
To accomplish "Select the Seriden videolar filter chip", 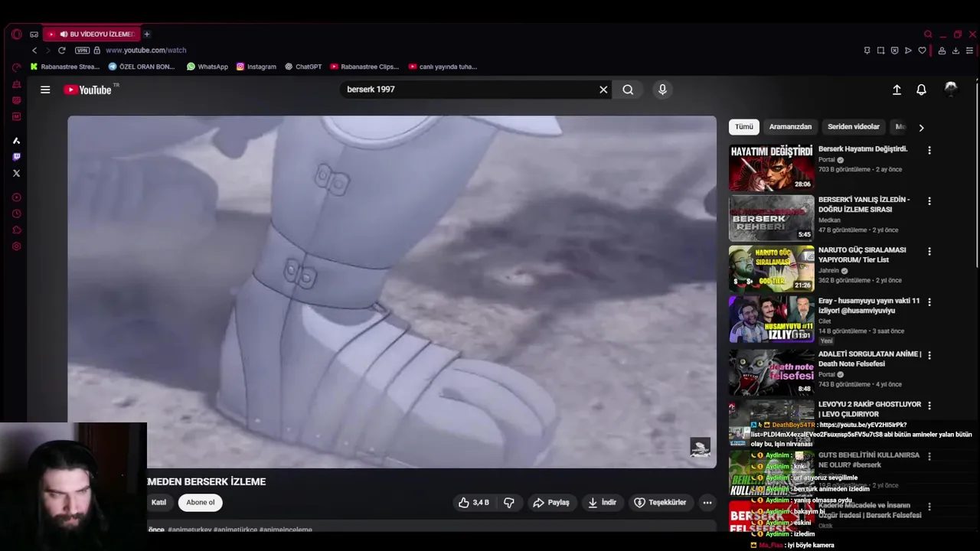I will tap(854, 127).
